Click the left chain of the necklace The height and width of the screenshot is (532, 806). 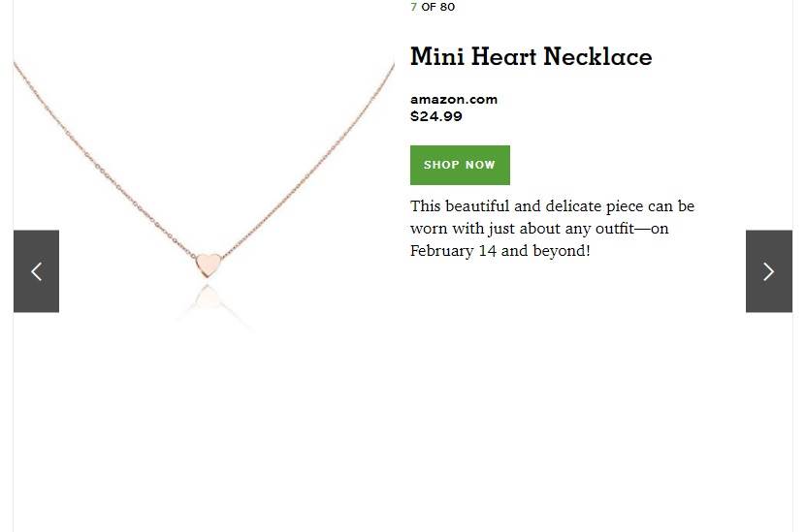click(x=103, y=159)
